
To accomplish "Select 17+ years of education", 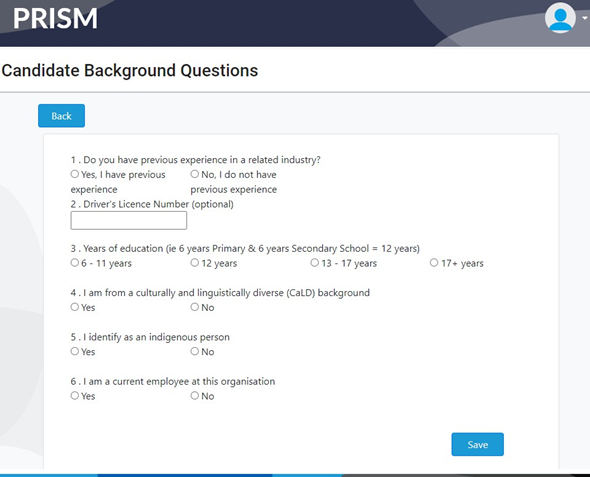I will coord(434,263).
